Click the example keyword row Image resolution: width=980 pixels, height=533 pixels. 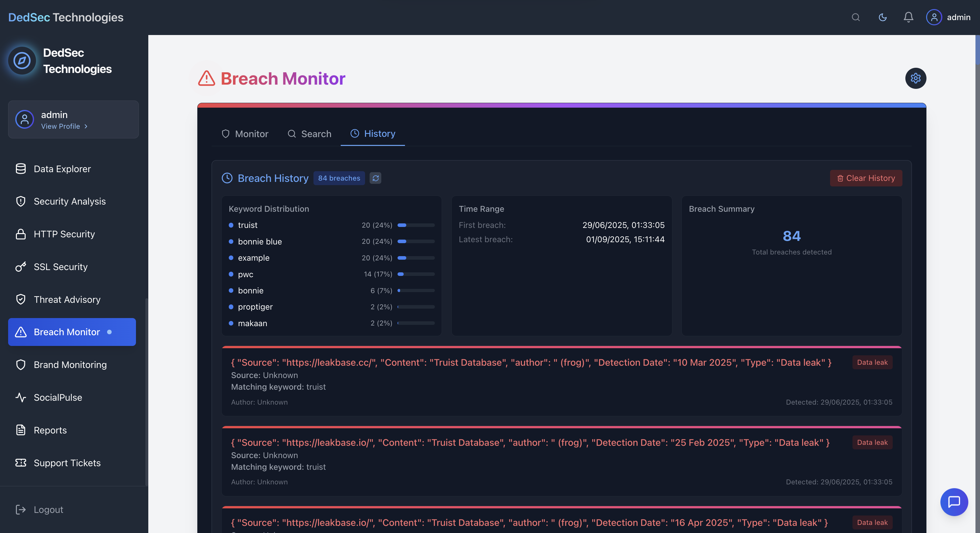click(x=331, y=258)
